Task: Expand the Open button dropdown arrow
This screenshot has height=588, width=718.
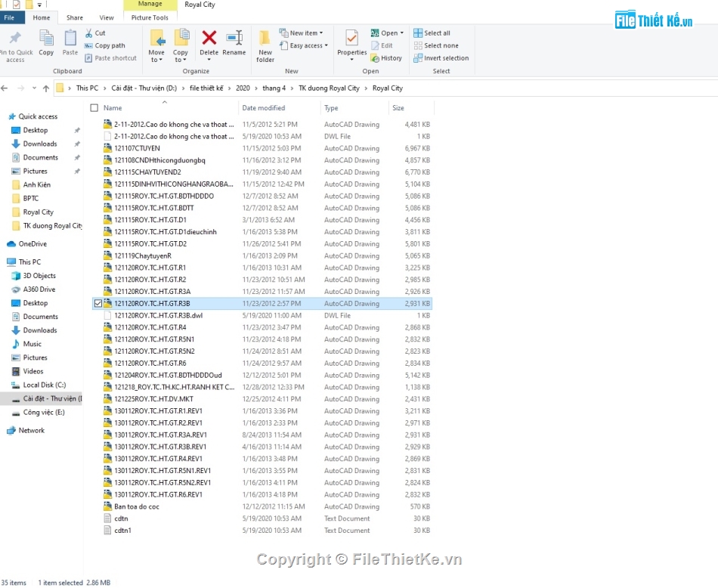Action: [402, 33]
